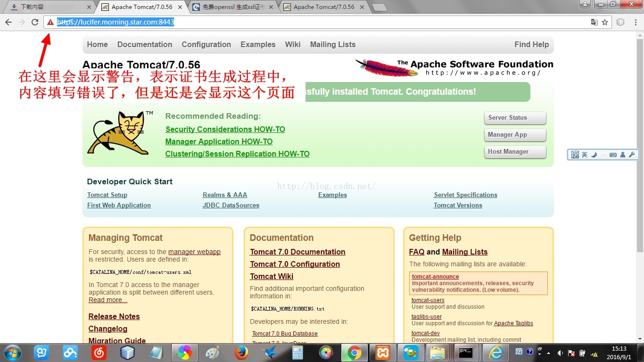
Task: Open Tomcat 7.0 Documentation link
Action: [x=297, y=252]
